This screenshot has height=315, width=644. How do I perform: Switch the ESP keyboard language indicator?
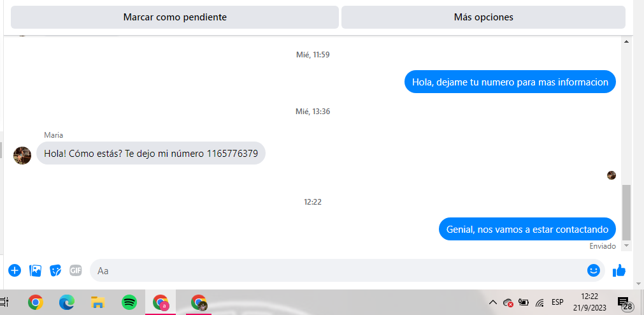[x=557, y=302]
